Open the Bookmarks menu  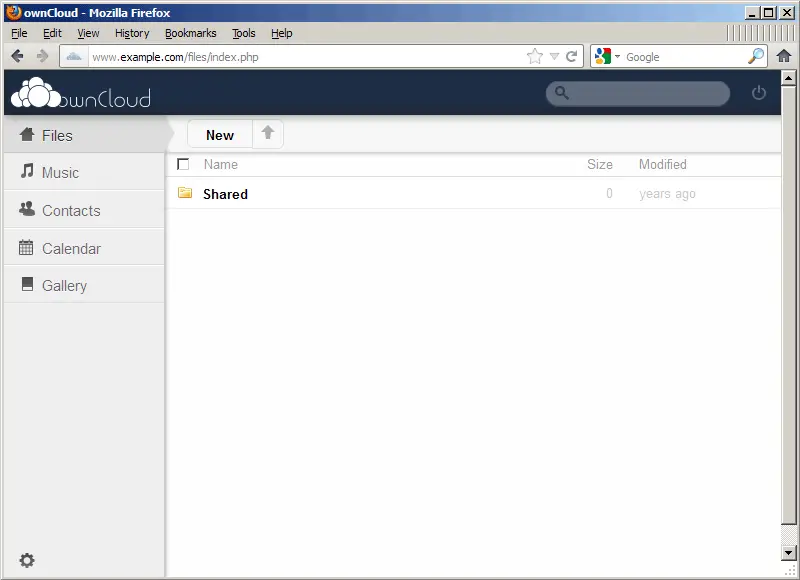[x=190, y=33]
